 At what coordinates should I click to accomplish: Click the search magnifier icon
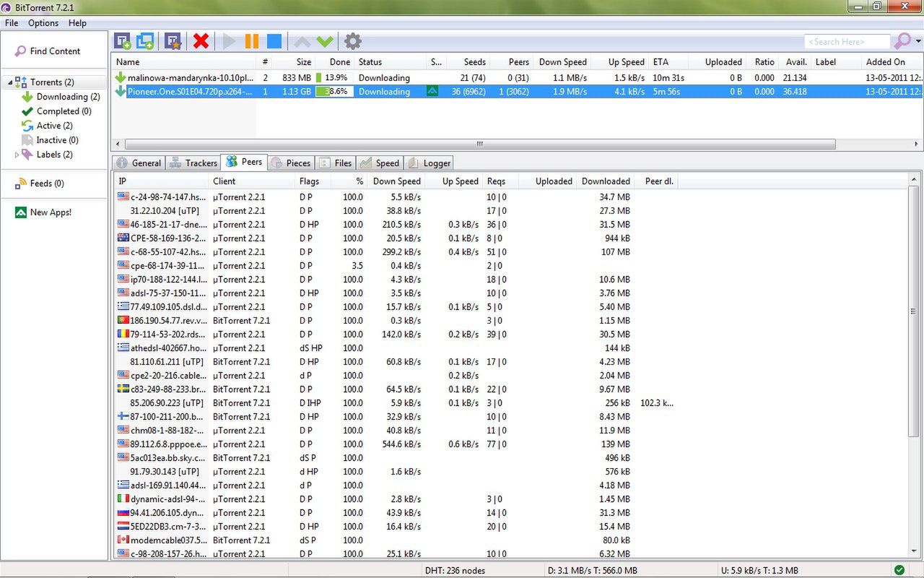pos(902,41)
